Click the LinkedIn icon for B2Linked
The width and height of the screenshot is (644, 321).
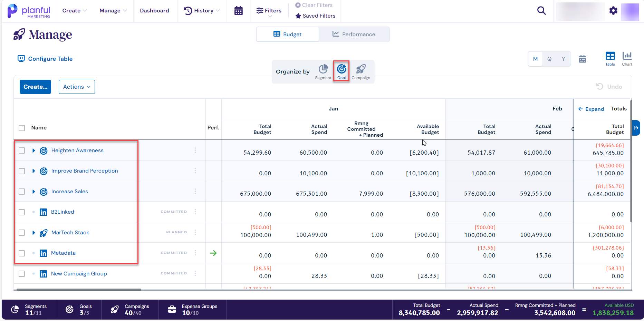43,212
